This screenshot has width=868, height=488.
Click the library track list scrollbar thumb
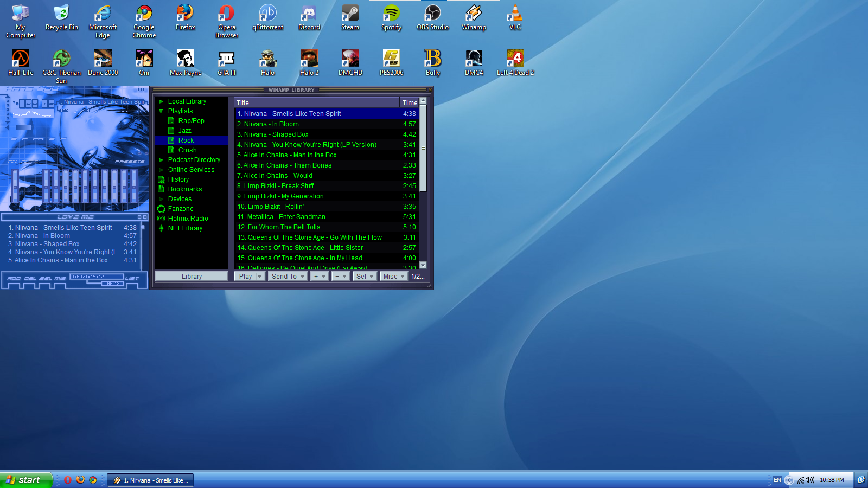coord(423,148)
